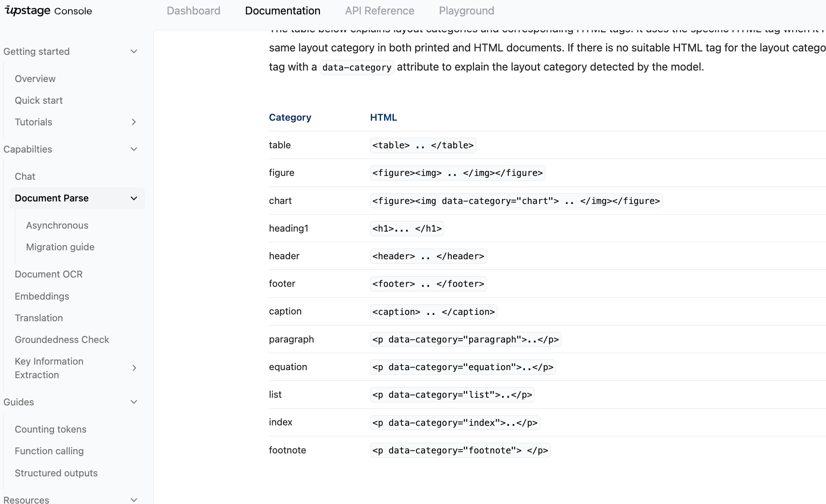826x504 pixels.
Task: Click the chart HTML code snippet
Action: [x=516, y=201]
